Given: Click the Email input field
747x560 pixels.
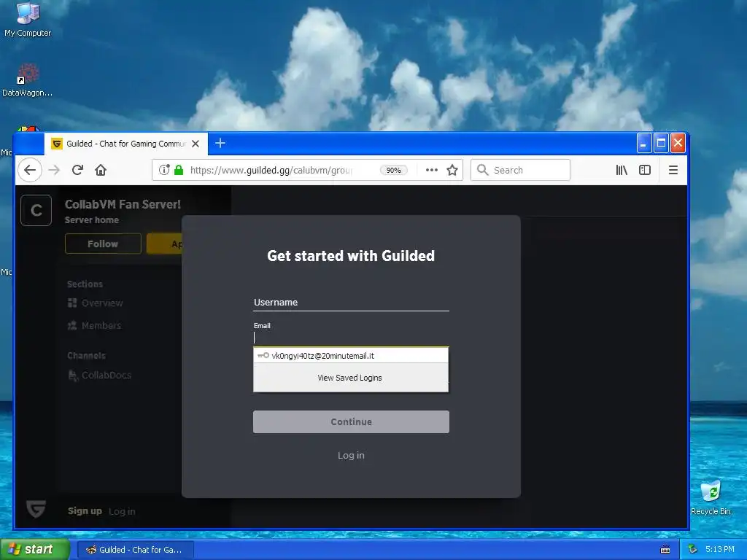Looking at the screenshot, I should point(351,338).
